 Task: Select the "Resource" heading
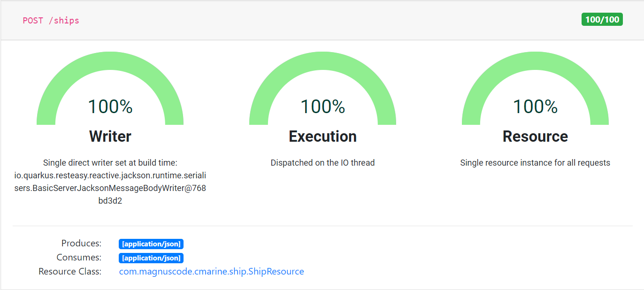point(535,136)
